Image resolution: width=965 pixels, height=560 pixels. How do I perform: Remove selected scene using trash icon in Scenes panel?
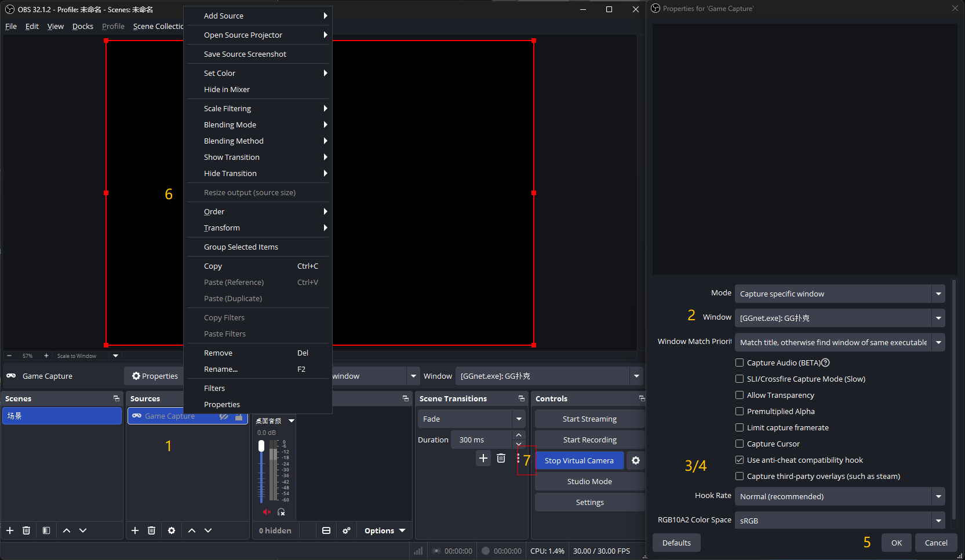pyautogui.click(x=26, y=530)
